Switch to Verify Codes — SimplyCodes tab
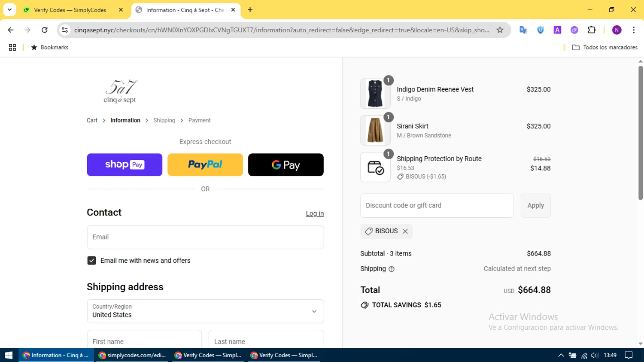The width and height of the screenshot is (644, 362). pos(70,10)
